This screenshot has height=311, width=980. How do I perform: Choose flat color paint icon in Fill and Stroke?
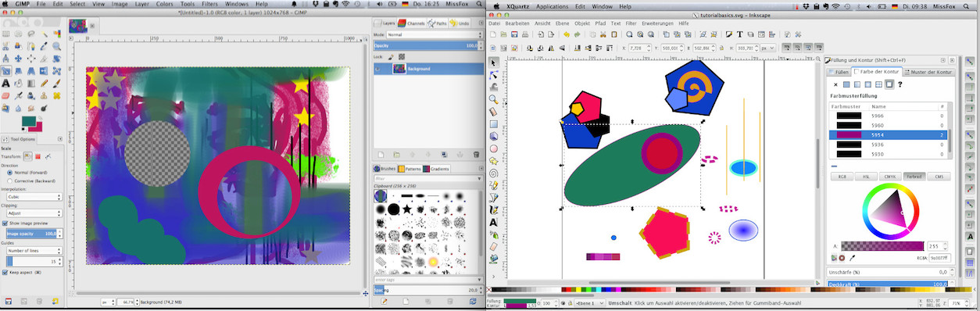(846, 84)
